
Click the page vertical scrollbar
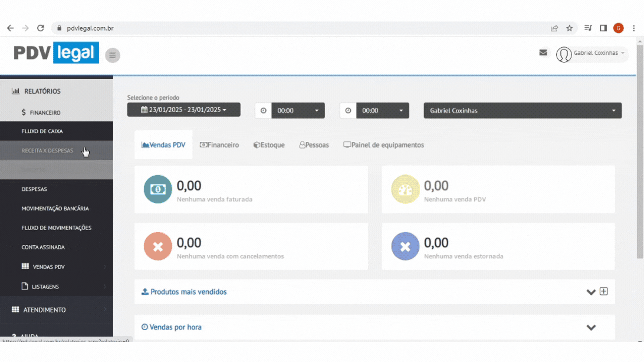pyautogui.click(x=640, y=151)
